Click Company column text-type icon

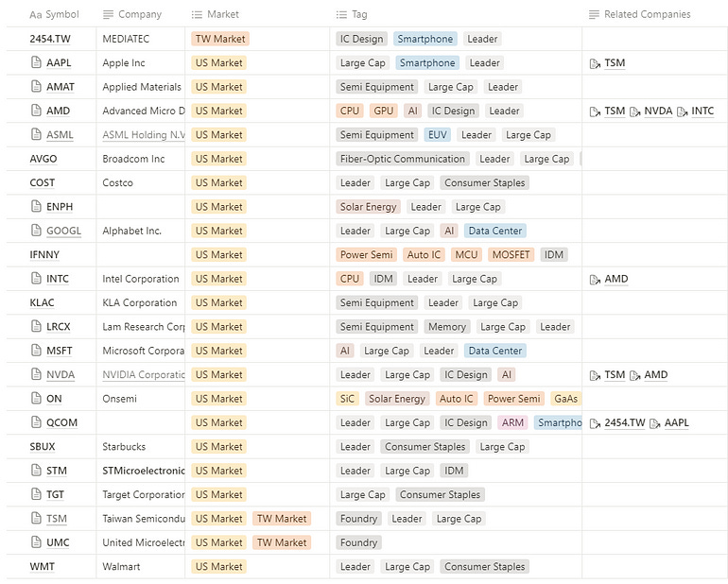click(108, 15)
